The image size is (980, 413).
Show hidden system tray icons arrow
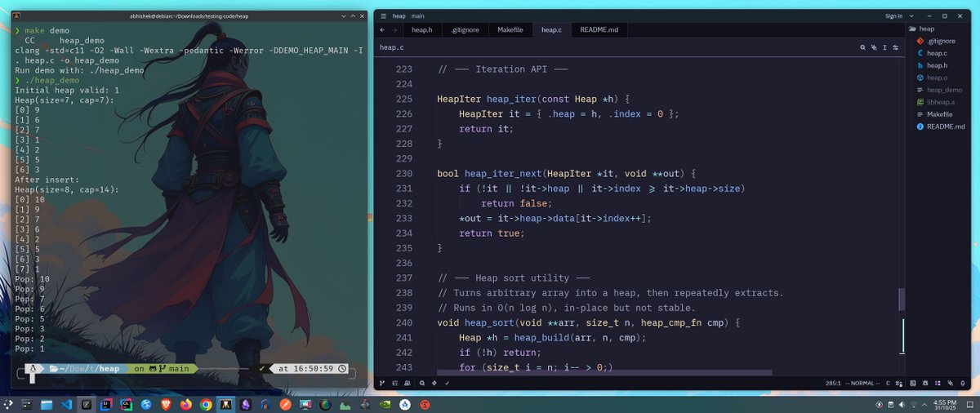924,405
